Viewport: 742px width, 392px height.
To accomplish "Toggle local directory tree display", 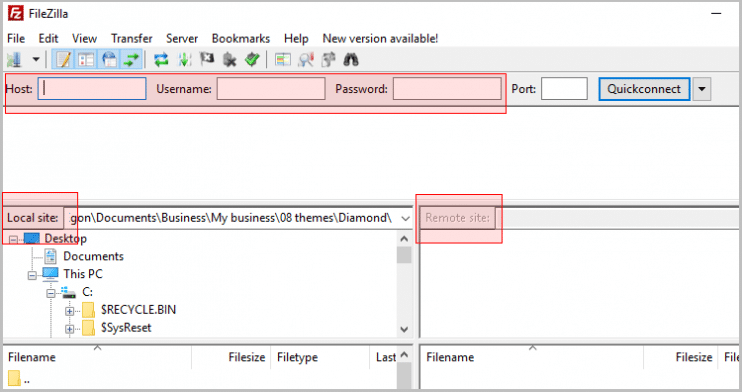I will pos(86,60).
